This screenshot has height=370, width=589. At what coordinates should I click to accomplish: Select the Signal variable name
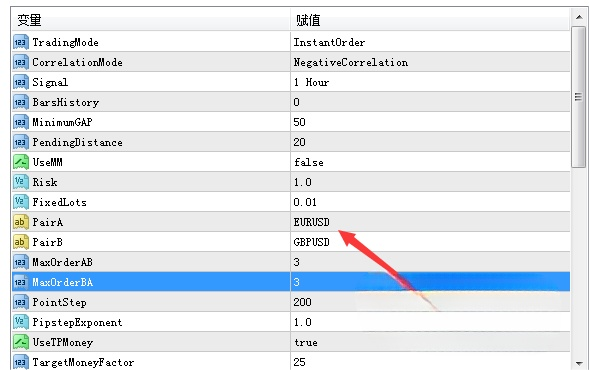50,82
